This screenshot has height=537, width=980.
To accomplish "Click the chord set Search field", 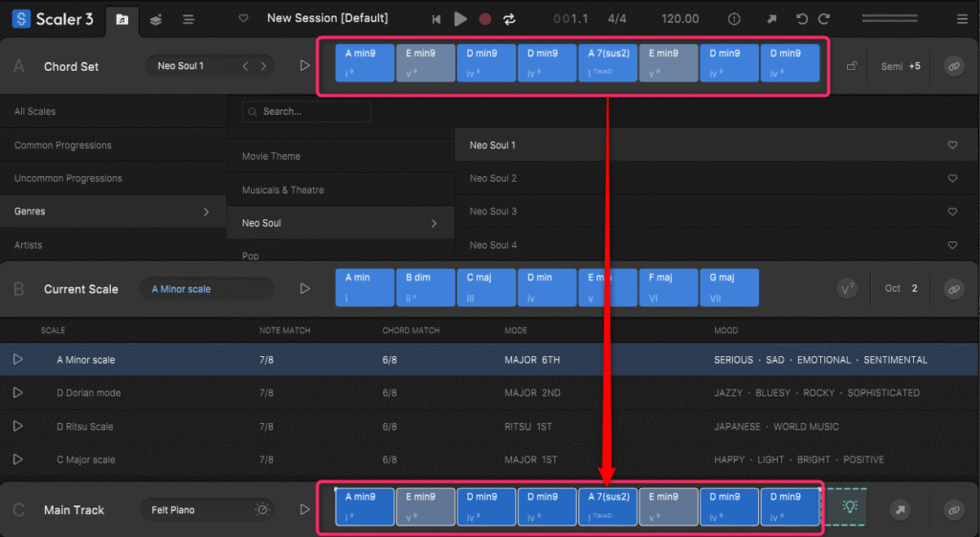I will [x=306, y=112].
